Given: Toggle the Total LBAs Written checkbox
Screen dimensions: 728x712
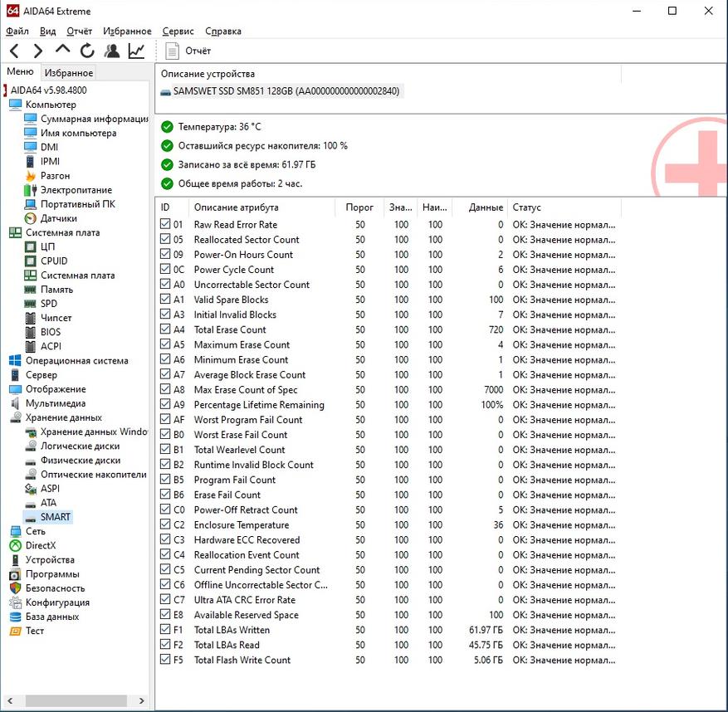Looking at the screenshot, I should click(x=165, y=629).
